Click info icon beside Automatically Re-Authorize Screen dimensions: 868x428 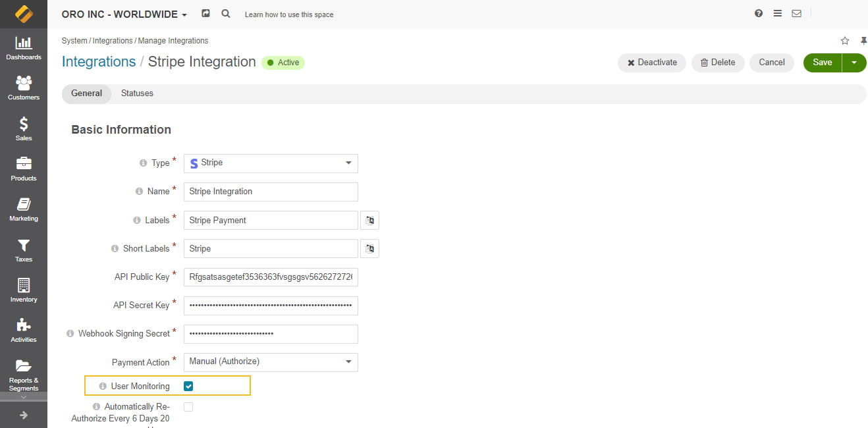click(x=97, y=407)
